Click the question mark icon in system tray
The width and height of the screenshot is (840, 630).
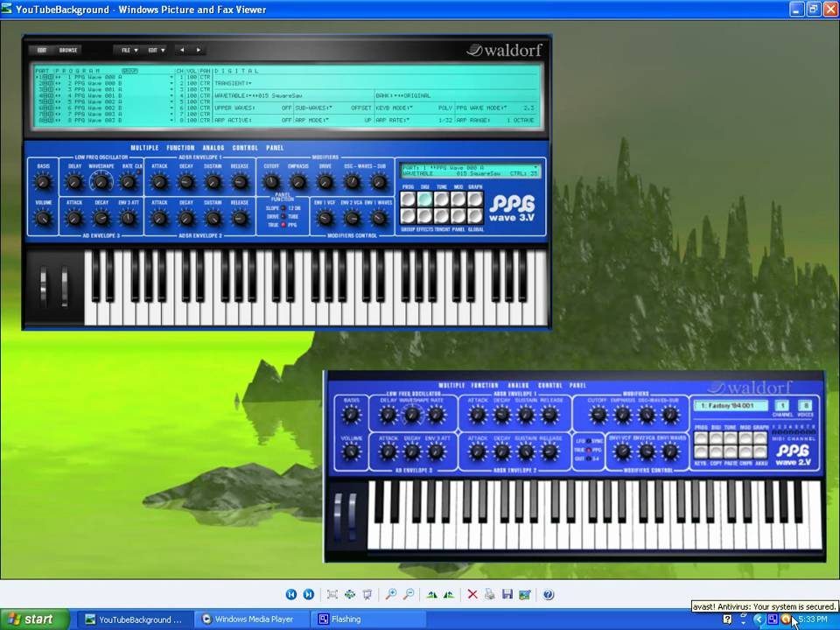pyautogui.click(x=727, y=619)
